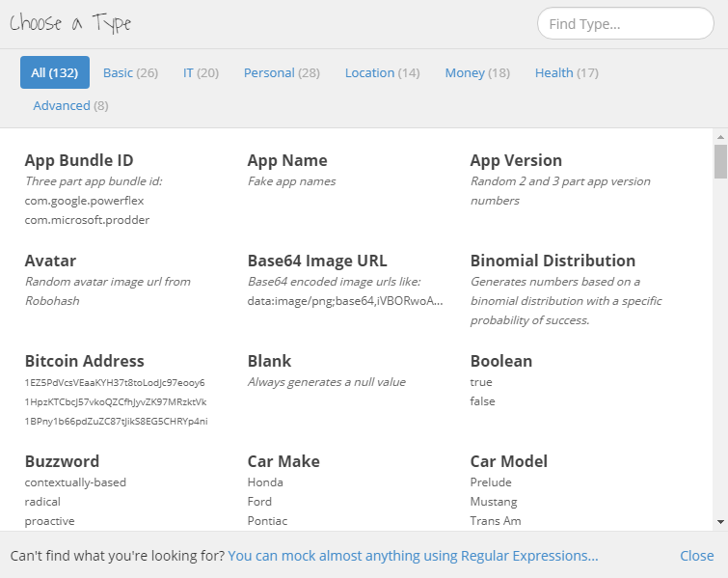The image size is (728, 578).
Task: Select the All (132) tab
Action: point(55,72)
